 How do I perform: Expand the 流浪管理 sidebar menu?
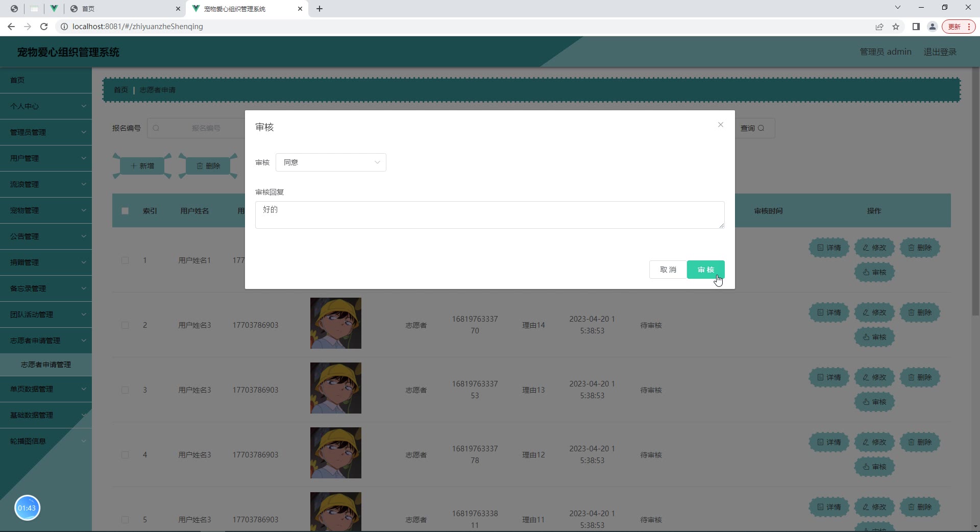click(x=46, y=184)
